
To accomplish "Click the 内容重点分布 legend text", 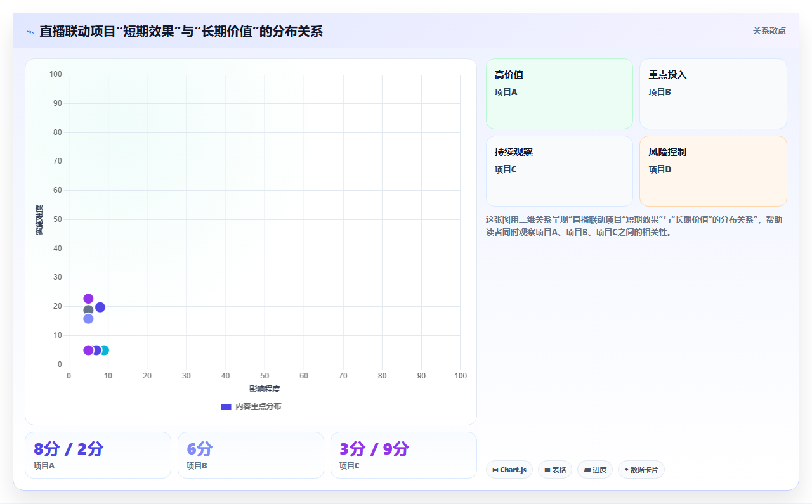I will point(258,406).
